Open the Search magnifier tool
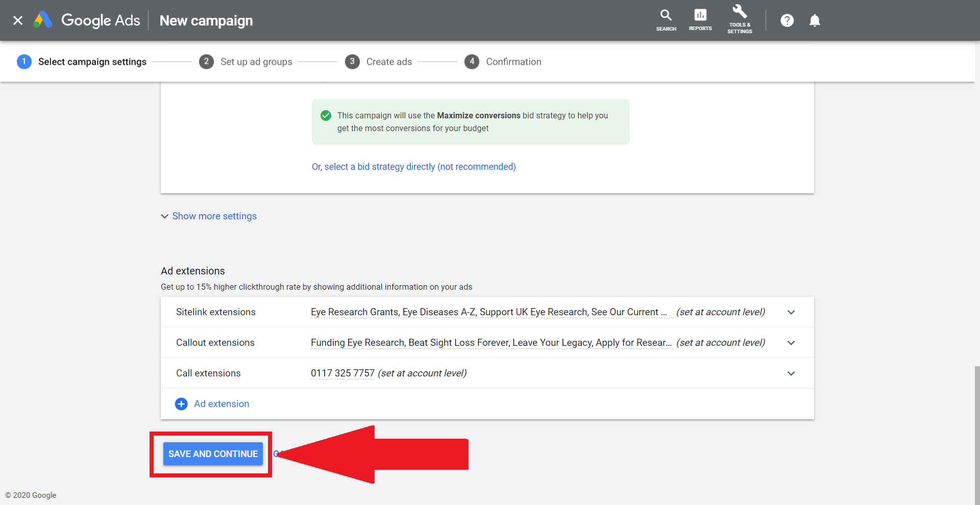This screenshot has width=980, height=505. pos(666,20)
